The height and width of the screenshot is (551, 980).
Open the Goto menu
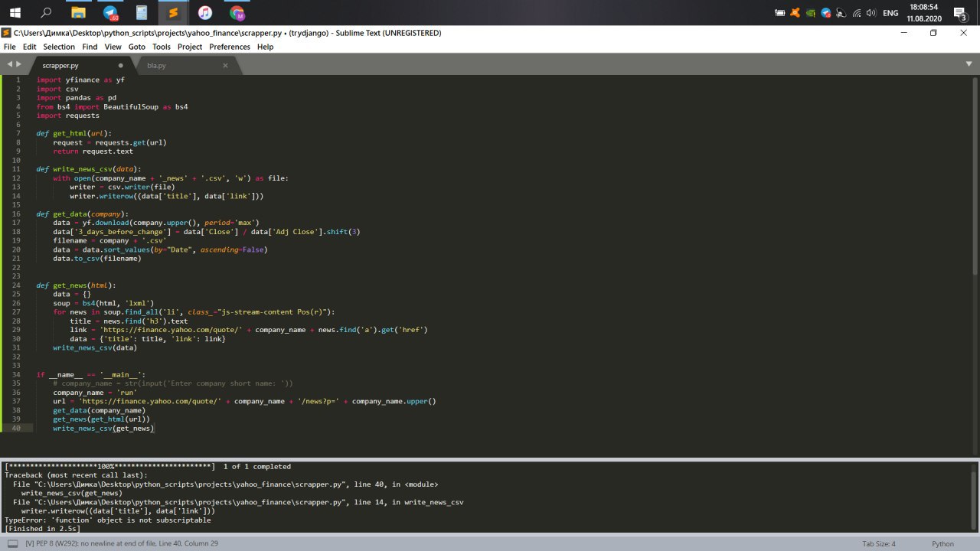[x=136, y=47]
